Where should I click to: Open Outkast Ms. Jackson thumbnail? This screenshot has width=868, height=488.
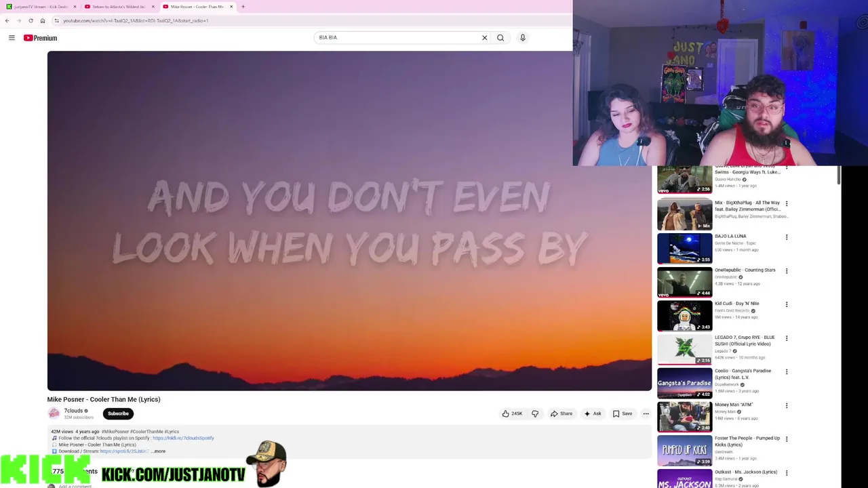pos(684,479)
